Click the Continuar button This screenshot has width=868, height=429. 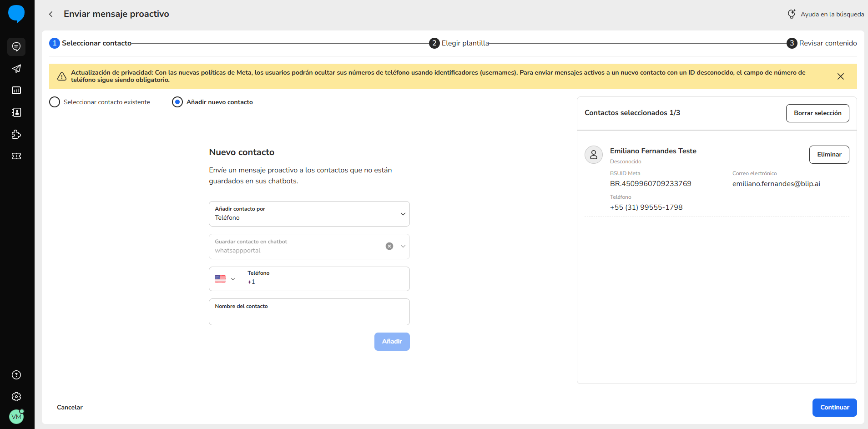pos(834,408)
